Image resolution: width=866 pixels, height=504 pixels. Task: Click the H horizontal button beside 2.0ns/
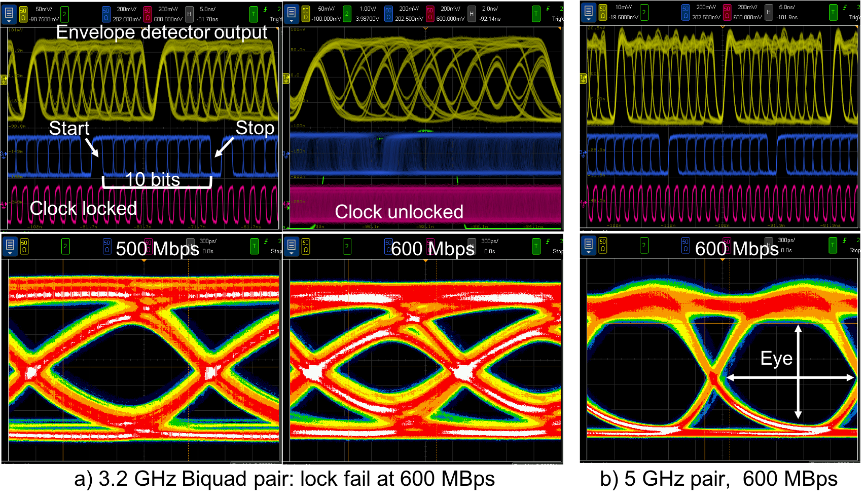tap(472, 14)
